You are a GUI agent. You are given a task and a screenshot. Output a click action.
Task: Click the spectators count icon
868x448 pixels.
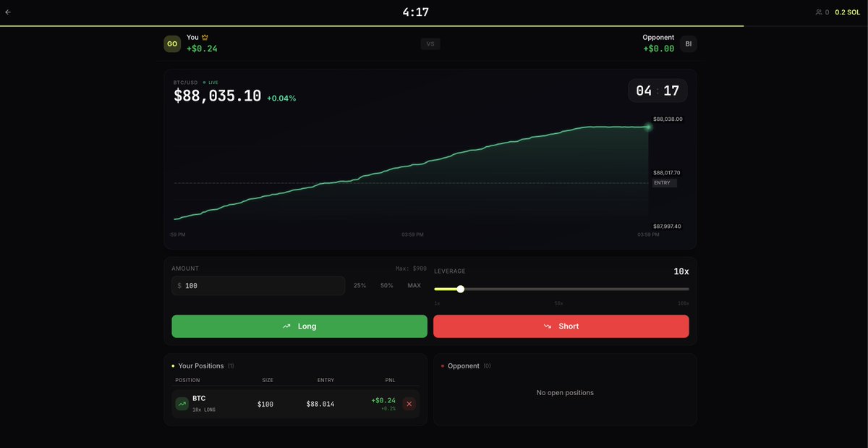819,12
